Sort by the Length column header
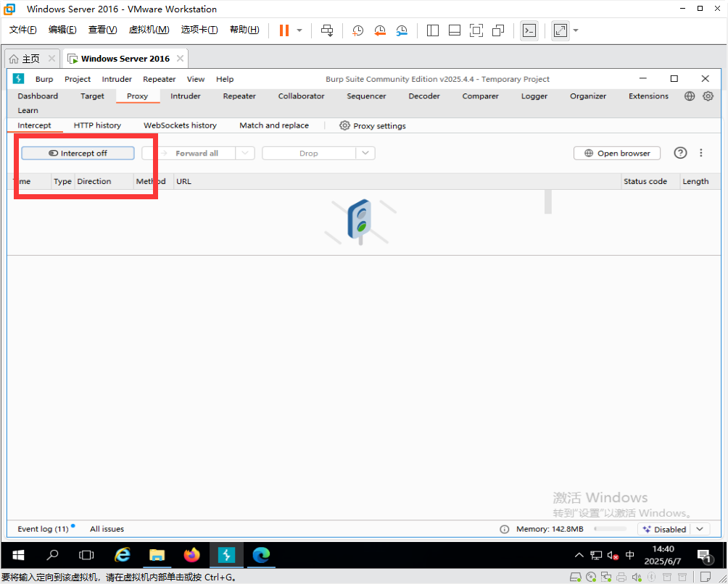 (x=700, y=181)
